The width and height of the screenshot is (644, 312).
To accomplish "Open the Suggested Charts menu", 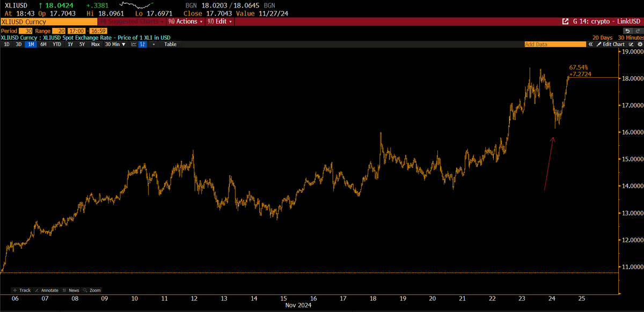I will [131, 21].
